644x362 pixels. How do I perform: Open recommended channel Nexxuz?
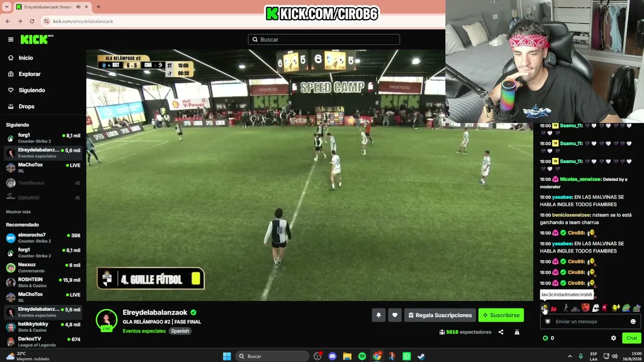click(x=43, y=267)
